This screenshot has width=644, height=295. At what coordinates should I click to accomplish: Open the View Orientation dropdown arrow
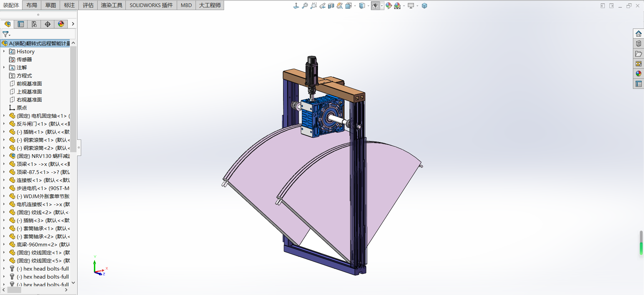pos(355,6)
